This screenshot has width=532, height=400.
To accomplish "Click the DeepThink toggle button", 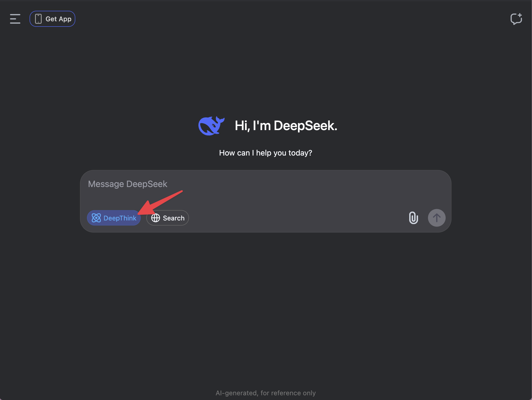I will click(114, 218).
